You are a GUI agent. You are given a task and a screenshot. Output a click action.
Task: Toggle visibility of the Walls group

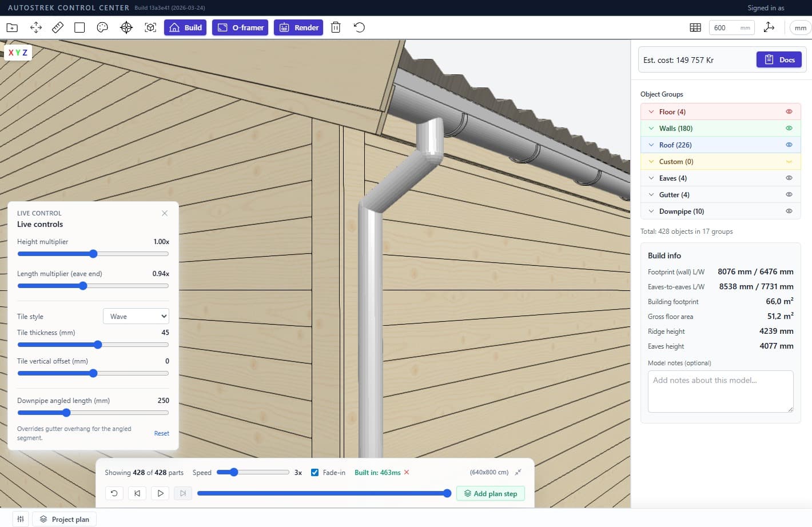[x=789, y=128]
